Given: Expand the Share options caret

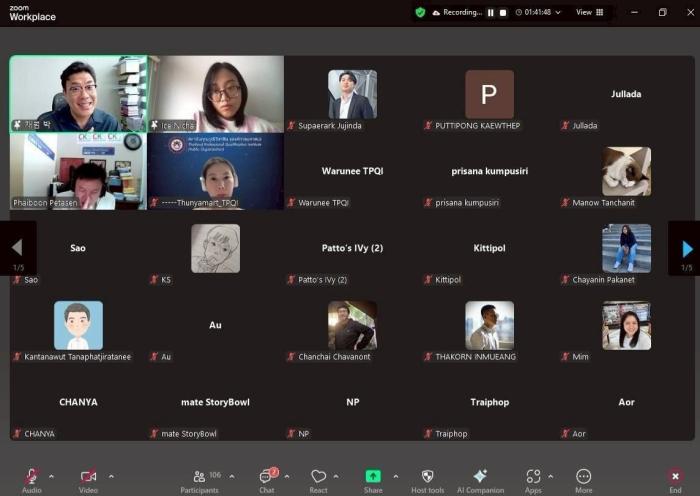Looking at the screenshot, I should (396, 476).
